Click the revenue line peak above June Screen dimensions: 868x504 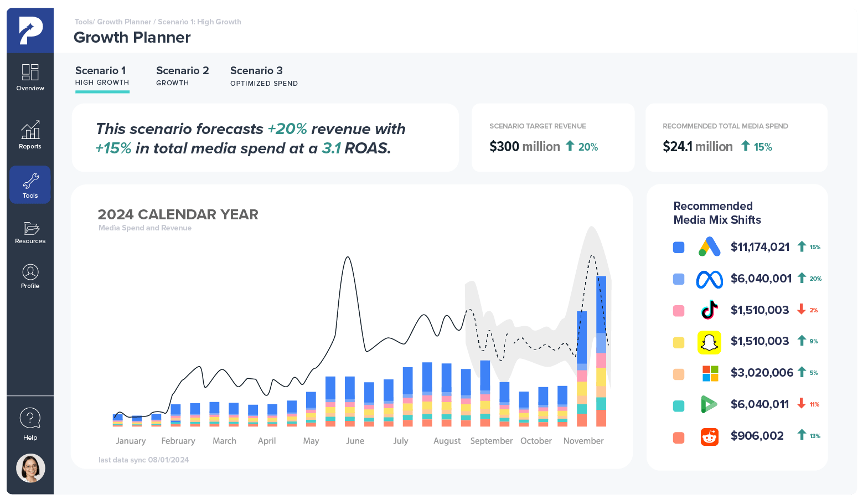[348, 258]
